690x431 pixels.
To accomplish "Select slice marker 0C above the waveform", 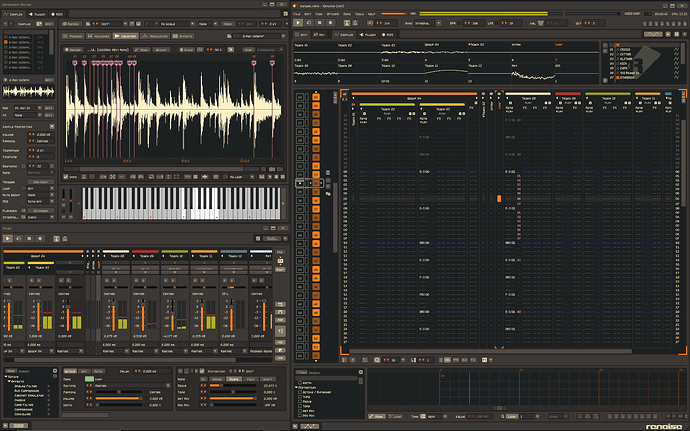I will [x=254, y=63].
